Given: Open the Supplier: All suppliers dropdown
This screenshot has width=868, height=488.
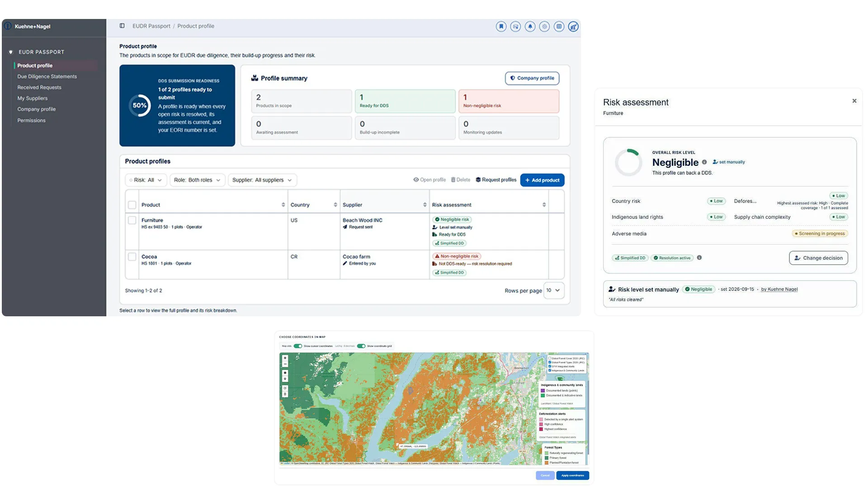Looking at the screenshot, I should point(262,180).
